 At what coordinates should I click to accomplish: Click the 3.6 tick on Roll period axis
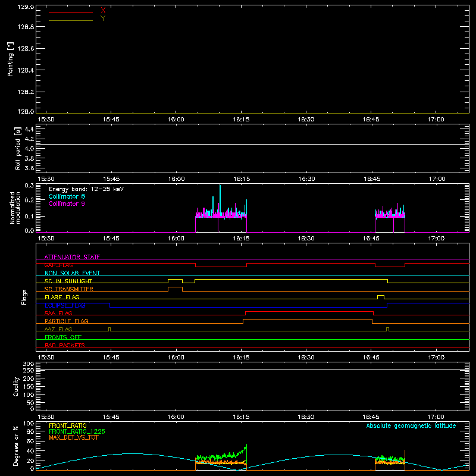coord(29,168)
